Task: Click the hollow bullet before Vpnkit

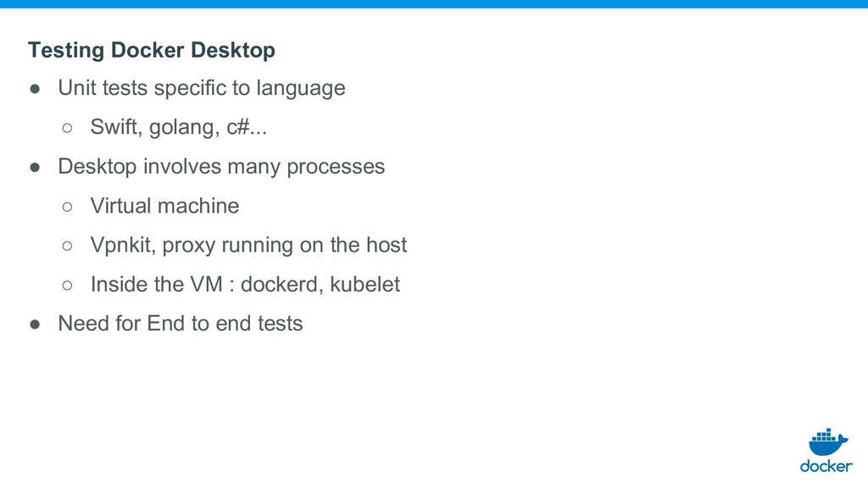Action: point(67,246)
